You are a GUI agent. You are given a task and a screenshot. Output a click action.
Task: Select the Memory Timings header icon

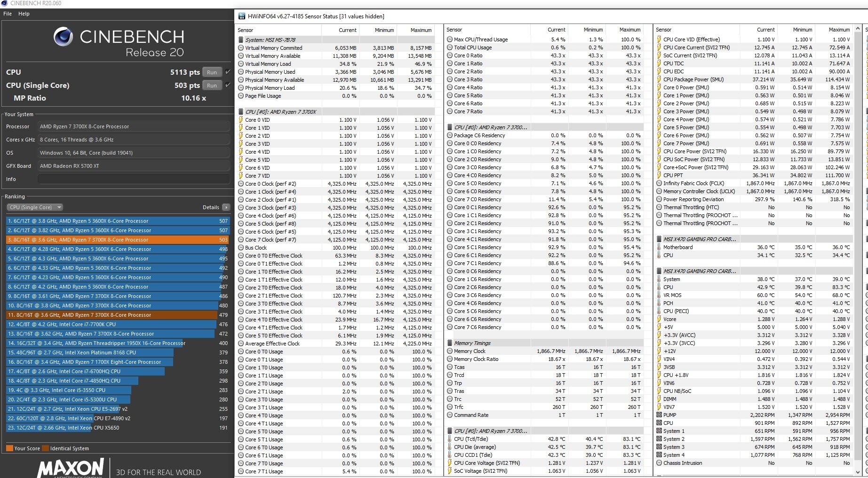[x=450, y=343]
